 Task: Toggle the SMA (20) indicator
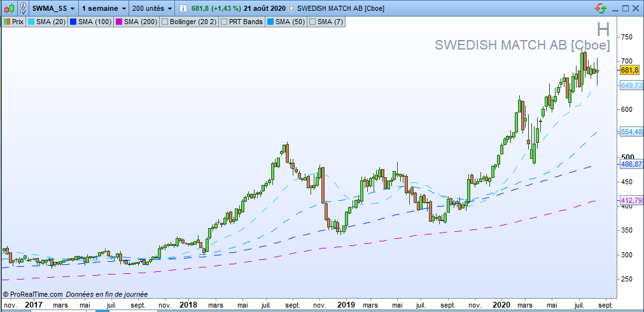point(47,22)
